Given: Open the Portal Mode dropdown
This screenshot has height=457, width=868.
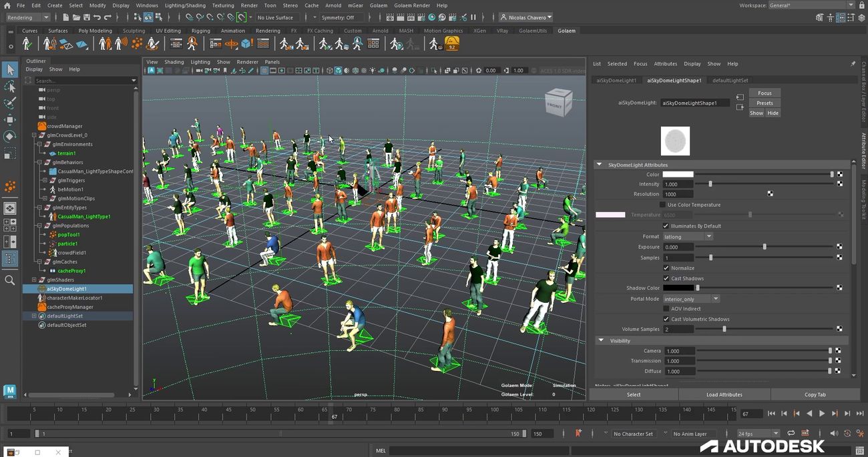Looking at the screenshot, I should [x=691, y=299].
